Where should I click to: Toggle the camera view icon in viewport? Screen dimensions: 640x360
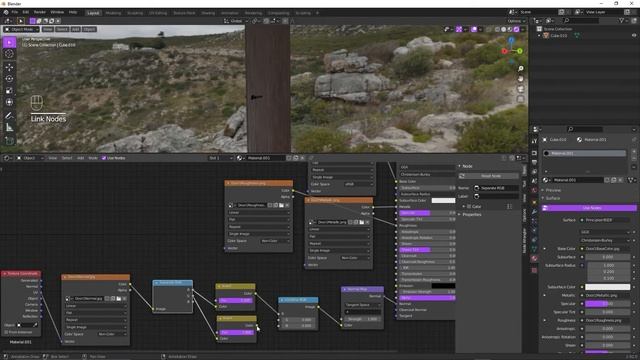(520, 89)
